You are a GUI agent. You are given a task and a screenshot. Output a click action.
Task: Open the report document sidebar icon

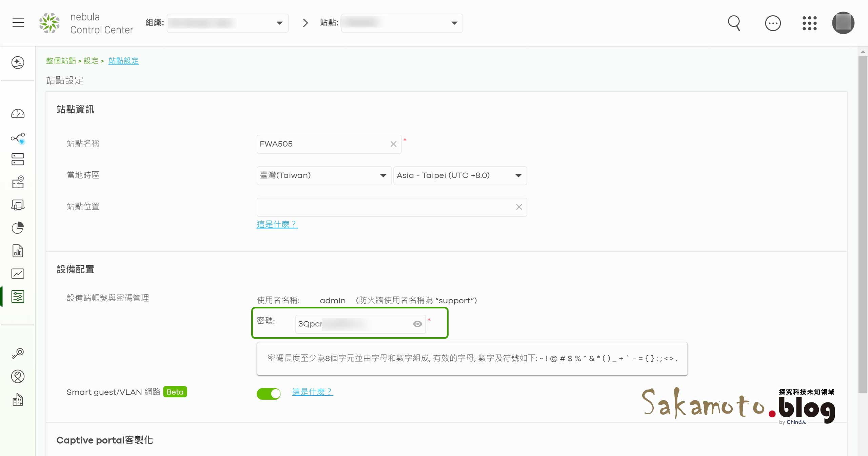pyautogui.click(x=18, y=251)
